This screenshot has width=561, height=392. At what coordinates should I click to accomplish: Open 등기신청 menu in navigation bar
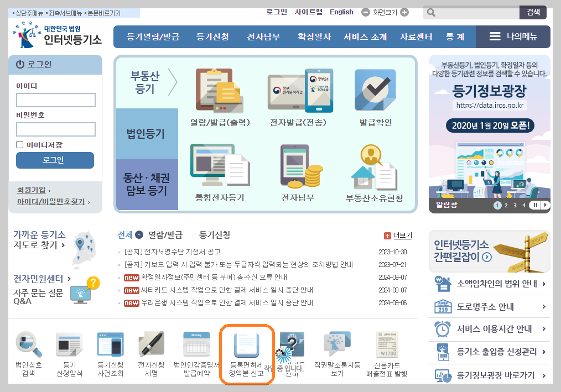[x=212, y=36]
